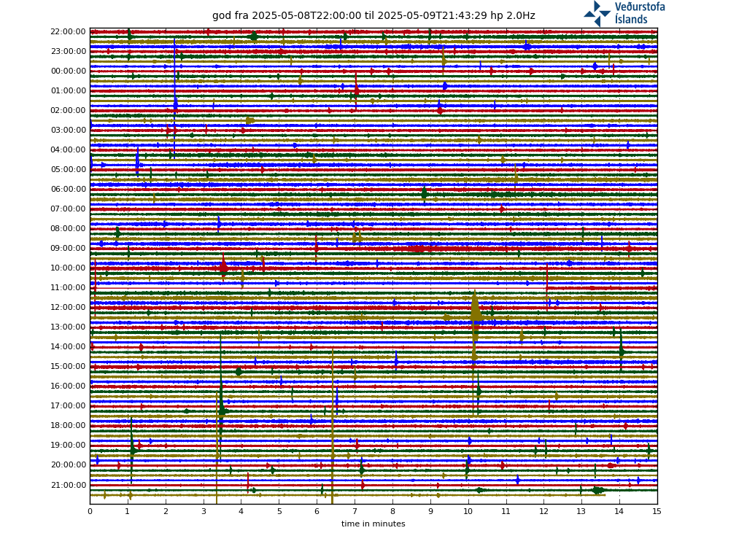Click the 09:00:00 time label
Screen dimensions: 747x560
coord(68,248)
